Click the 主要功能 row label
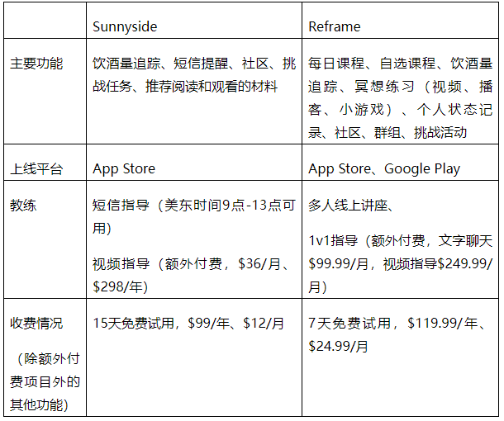The width and height of the screenshot is (504, 421). [36, 64]
